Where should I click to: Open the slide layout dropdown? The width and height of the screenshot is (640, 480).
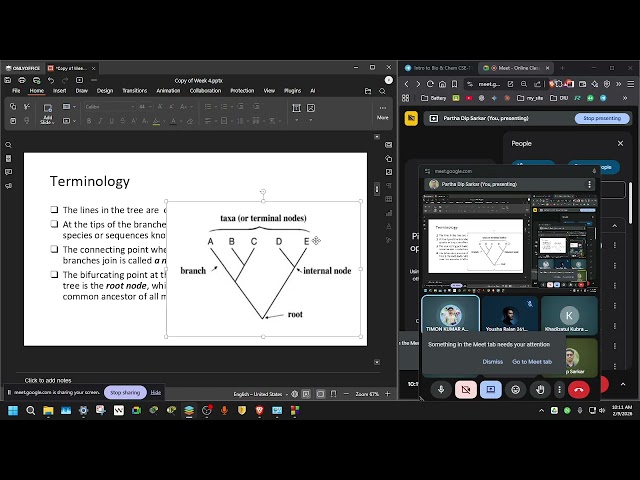69,107
